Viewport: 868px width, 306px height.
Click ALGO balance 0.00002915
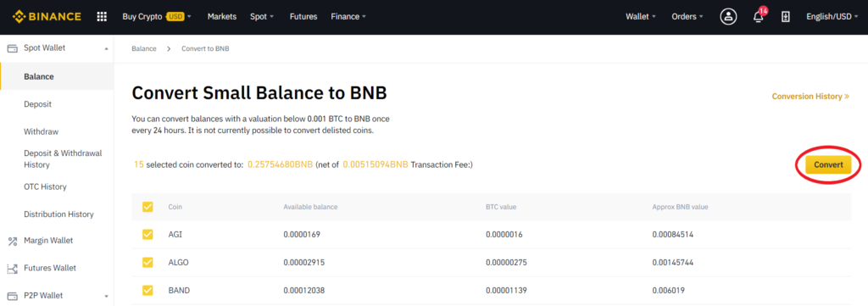pyautogui.click(x=304, y=262)
